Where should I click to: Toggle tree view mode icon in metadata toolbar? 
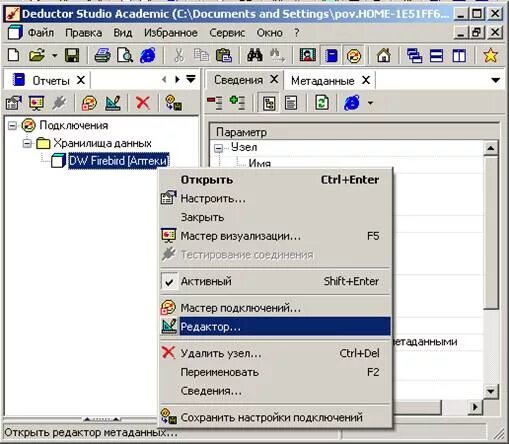tap(269, 103)
